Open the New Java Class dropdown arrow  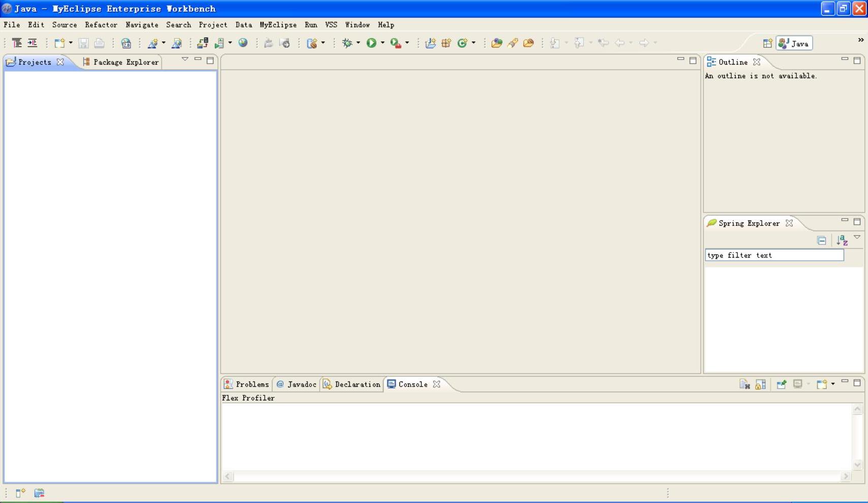pyautogui.click(x=474, y=43)
